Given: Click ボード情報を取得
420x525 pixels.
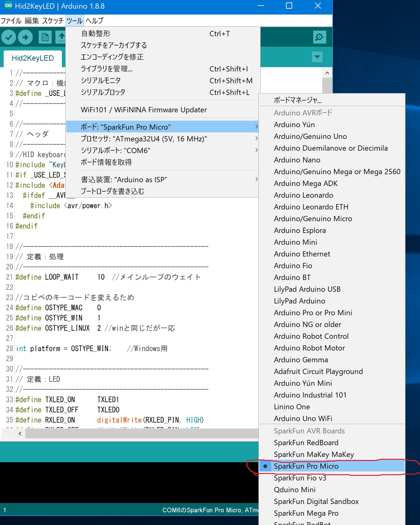Looking at the screenshot, I should coord(163,162).
